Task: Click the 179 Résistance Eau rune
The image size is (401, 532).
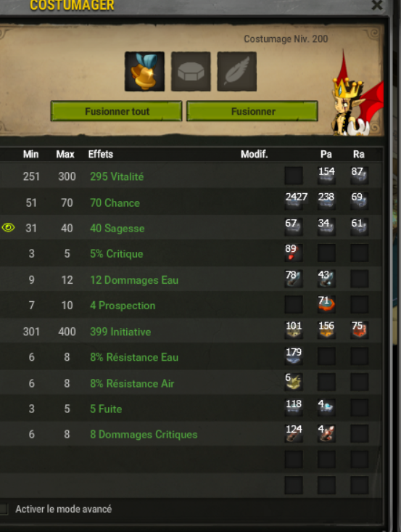Action: [294, 356]
